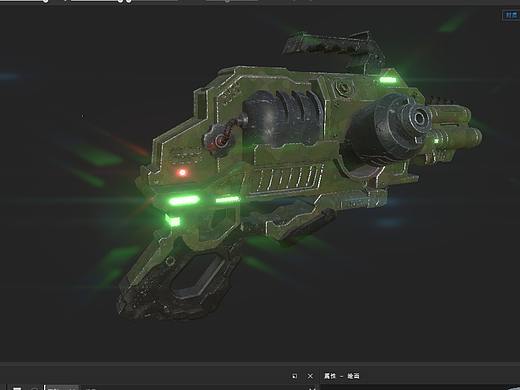Click the 属性 - 绘画 panel title

pos(342,376)
